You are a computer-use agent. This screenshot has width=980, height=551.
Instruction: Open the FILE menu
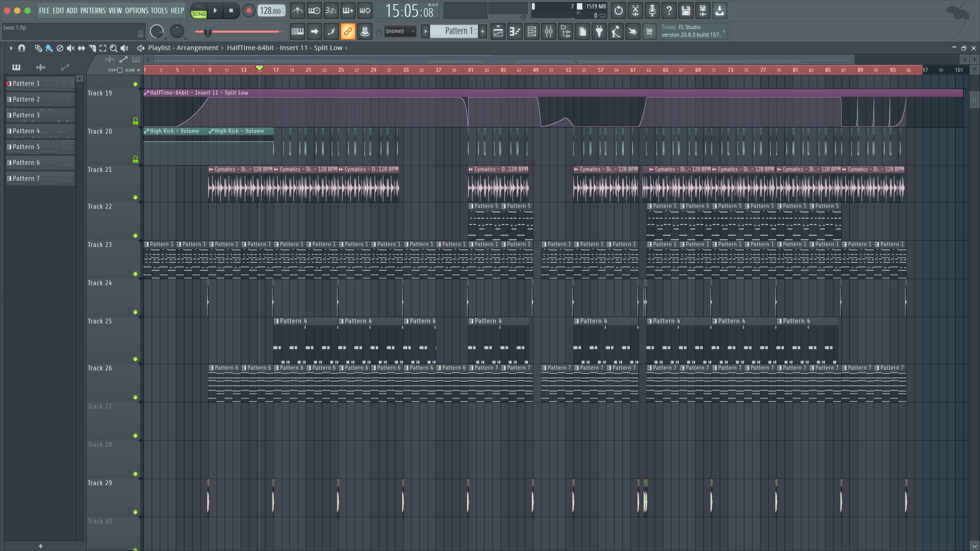point(44,10)
